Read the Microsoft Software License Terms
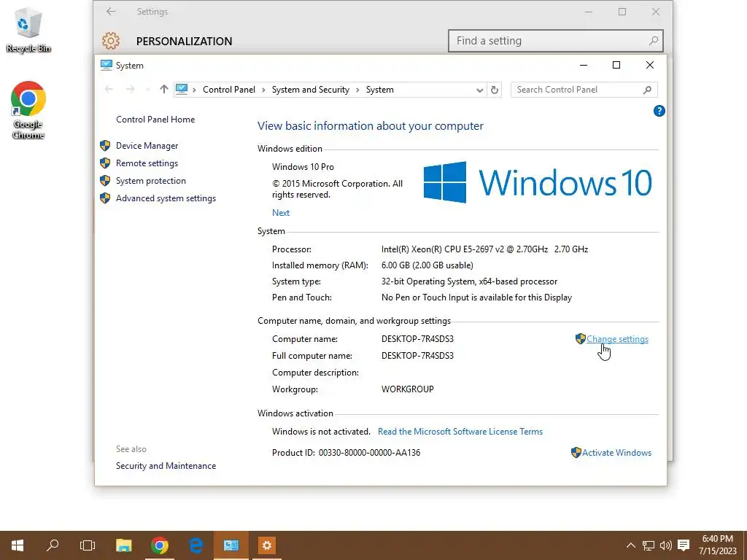Image resolution: width=747 pixels, height=560 pixels. [x=460, y=432]
